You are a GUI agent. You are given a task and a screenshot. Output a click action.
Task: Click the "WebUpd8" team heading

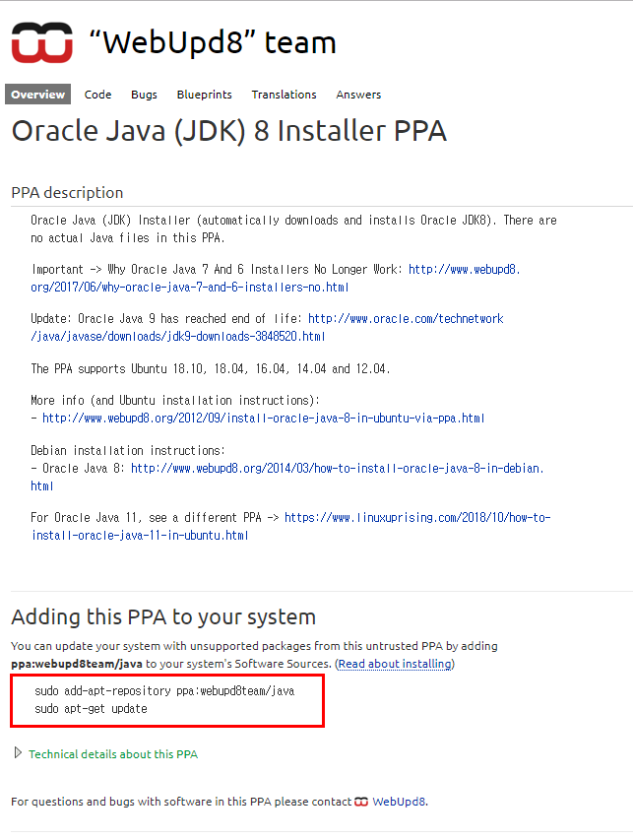point(213,42)
